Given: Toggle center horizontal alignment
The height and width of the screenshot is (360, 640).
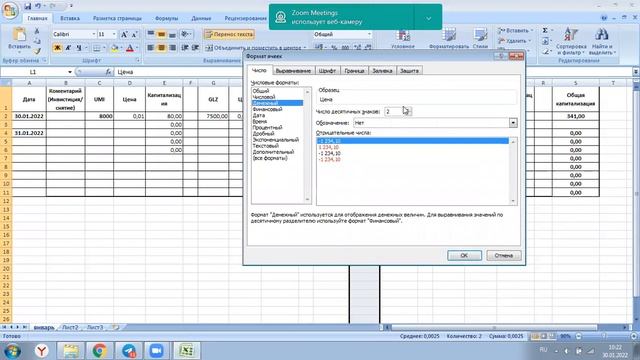Looking at the screenshot, I should point(162,48).
